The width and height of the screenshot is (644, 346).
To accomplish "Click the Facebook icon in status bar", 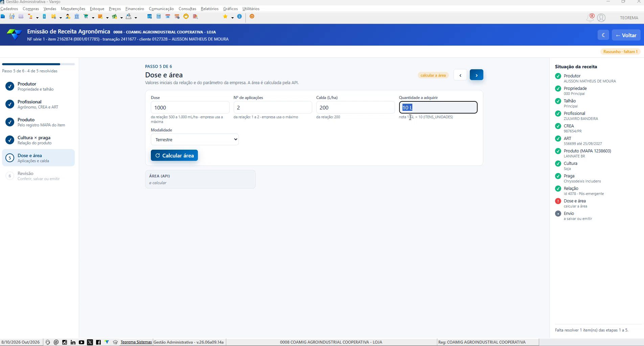I will (x=98, y=342).
